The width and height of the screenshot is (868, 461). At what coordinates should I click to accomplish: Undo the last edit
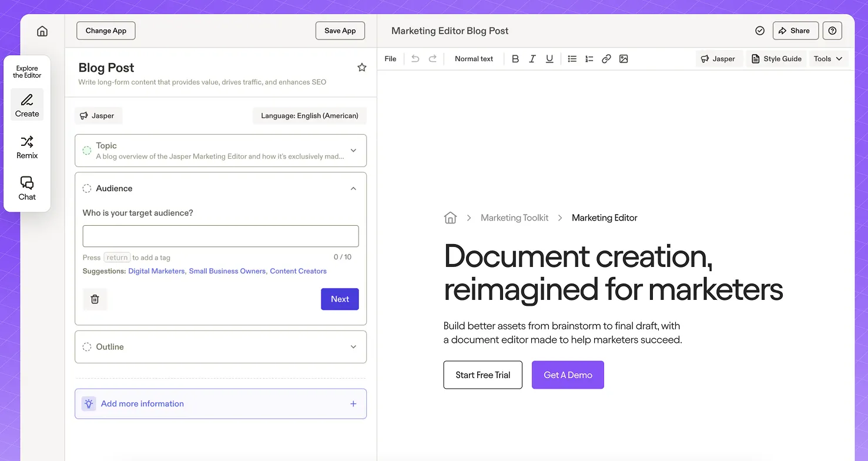coord(415,59)
